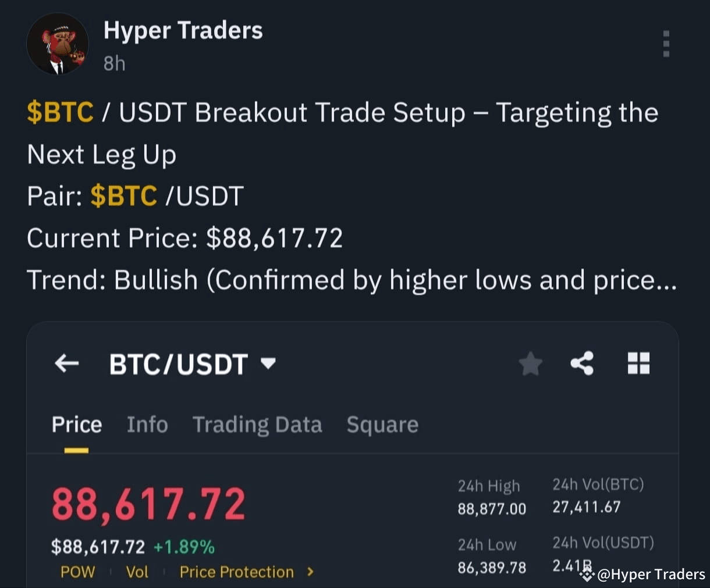Open the BTC/USDT pair selector dropdown
The image size is (710, 588).
coord(192,364)
